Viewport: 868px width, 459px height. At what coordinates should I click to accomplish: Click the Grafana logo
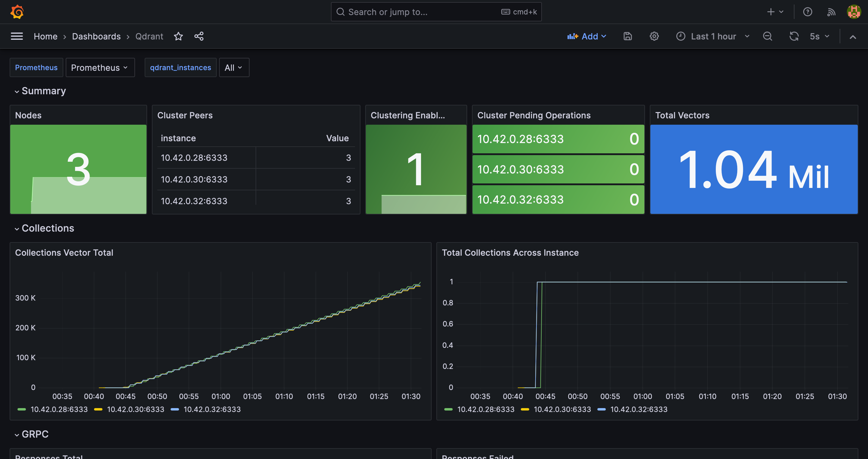click(x=17, y=12)
